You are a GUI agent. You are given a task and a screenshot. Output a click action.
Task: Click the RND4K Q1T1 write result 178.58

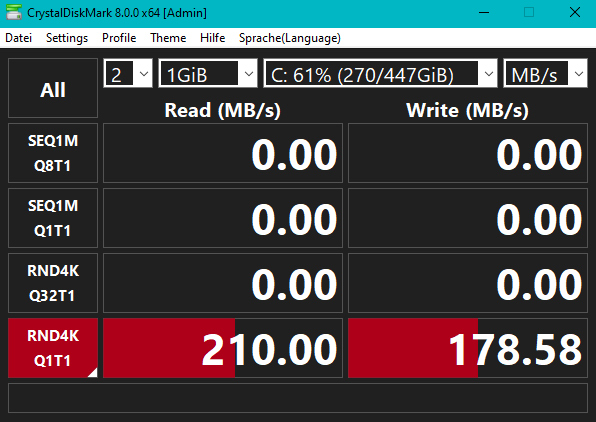point(468,348)
